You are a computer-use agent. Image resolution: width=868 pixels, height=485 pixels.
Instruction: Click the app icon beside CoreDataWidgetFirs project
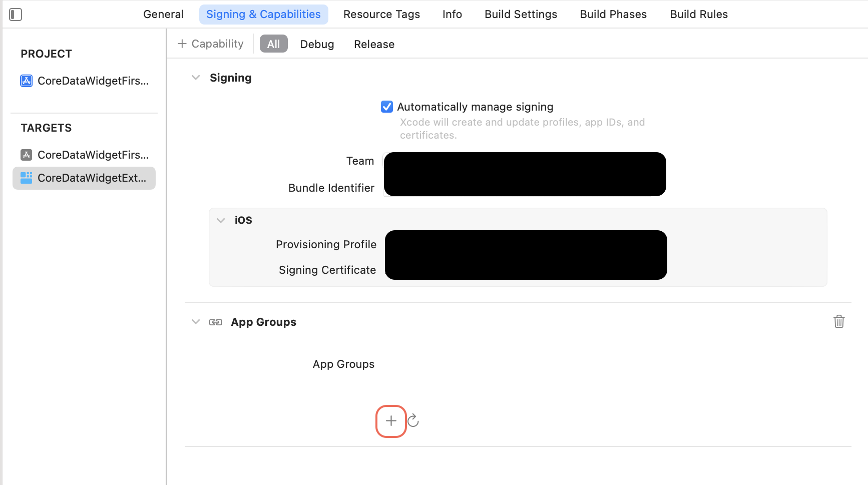click(x=26, y=81)
